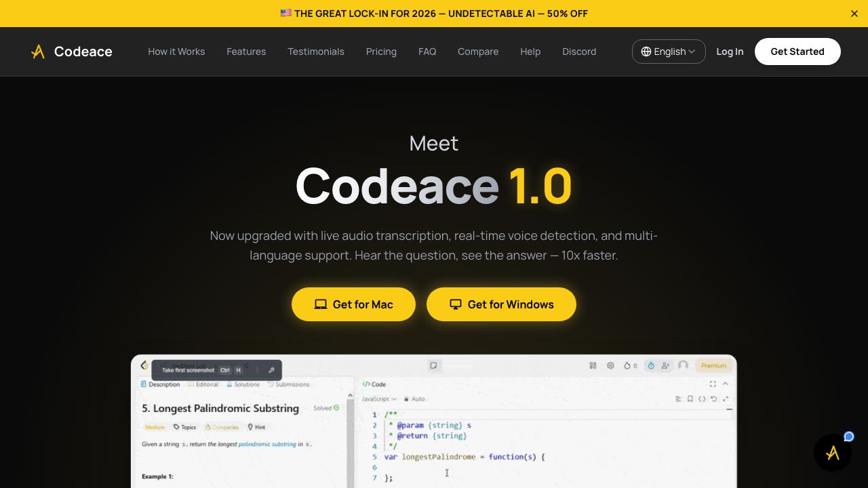Click the bookmark icon in editor toolbar

tap(690, 399)
